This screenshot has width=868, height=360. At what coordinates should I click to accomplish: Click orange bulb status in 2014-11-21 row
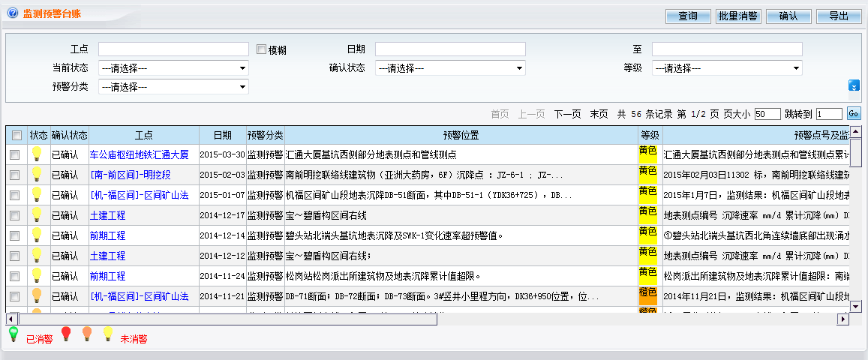[36, 296]
